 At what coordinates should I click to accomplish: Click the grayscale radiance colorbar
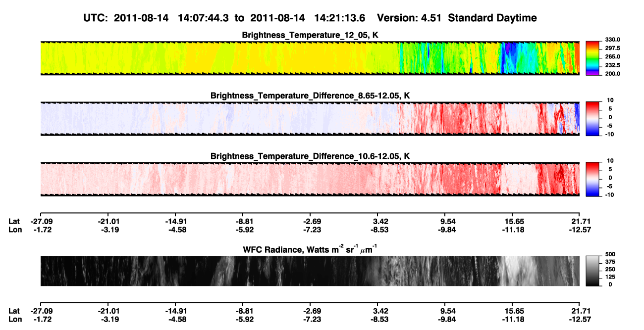click(x=593, y=271)
